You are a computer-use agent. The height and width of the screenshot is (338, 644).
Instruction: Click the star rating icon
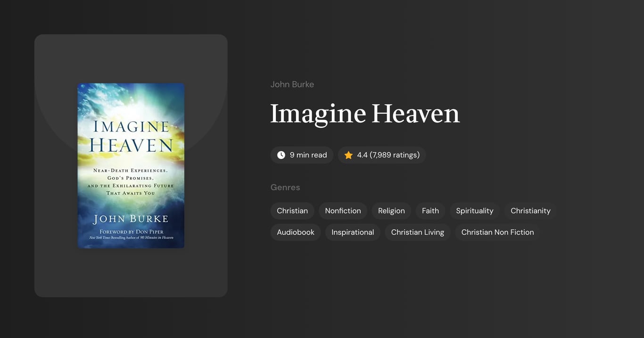(348, 155)
